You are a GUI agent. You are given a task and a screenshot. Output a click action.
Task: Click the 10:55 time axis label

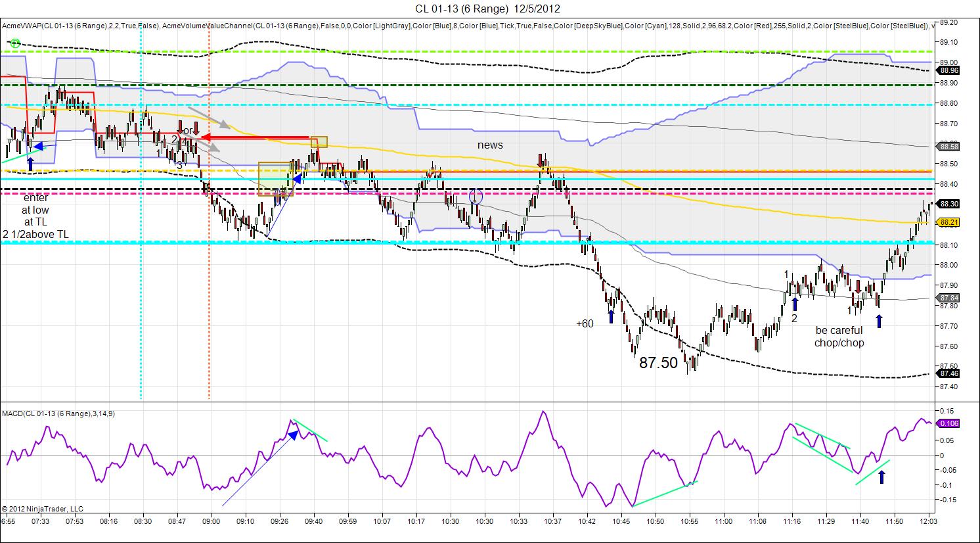click(689, 521)
